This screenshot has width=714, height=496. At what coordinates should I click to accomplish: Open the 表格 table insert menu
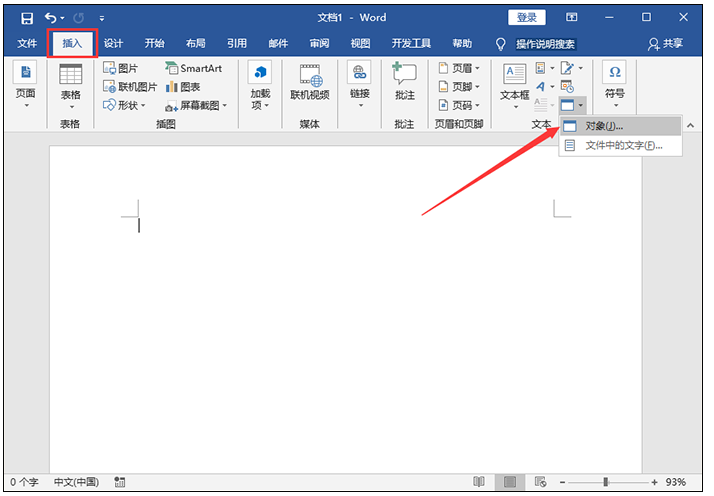pyautogui.click(x=71, y=86)
